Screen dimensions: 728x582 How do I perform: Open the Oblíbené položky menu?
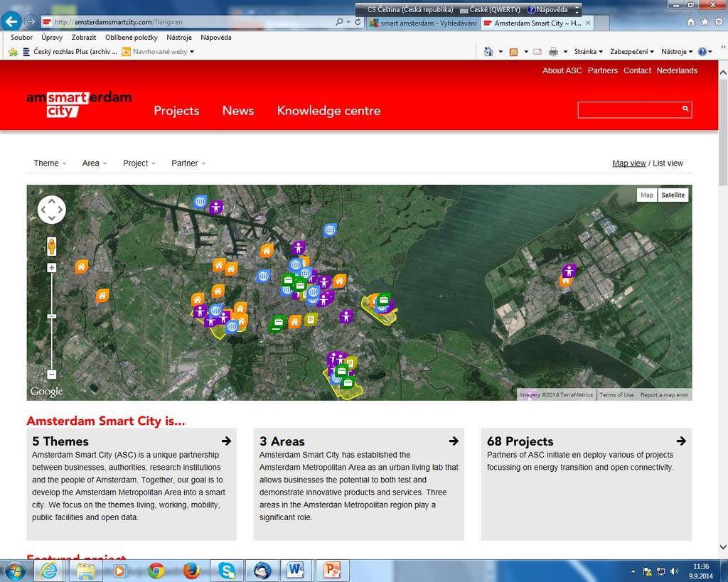pos(132,38)
